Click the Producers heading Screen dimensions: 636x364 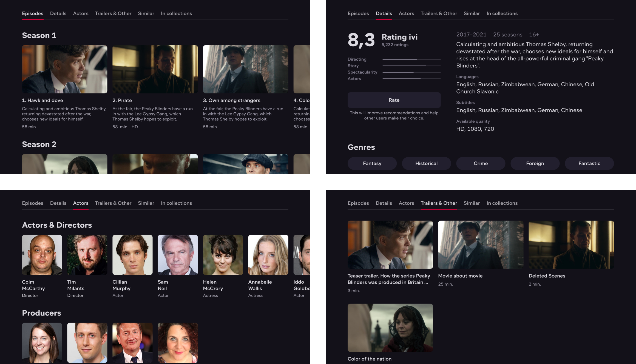click(x=41, y=313)
